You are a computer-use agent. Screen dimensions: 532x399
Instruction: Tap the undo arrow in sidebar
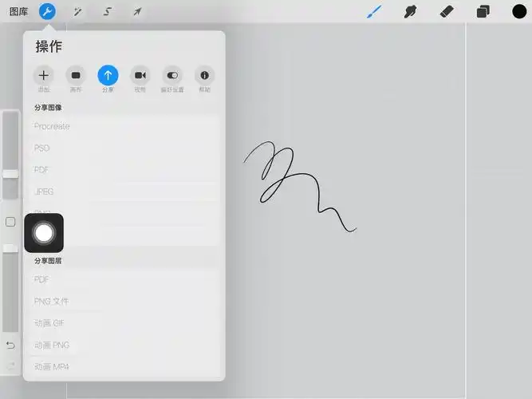click(10, 346)
